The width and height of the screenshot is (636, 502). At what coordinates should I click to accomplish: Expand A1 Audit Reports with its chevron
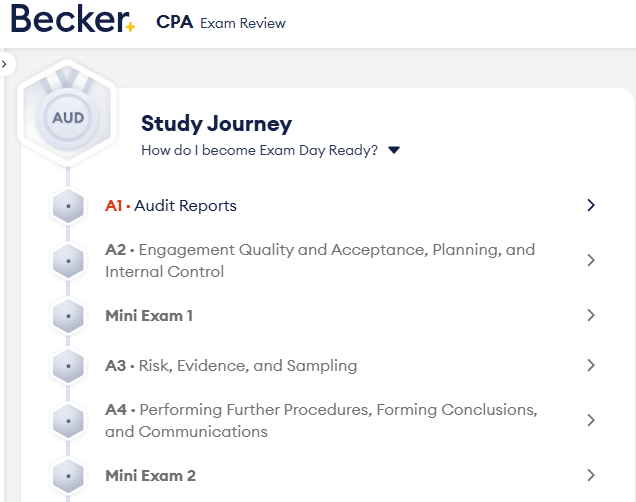591,206
